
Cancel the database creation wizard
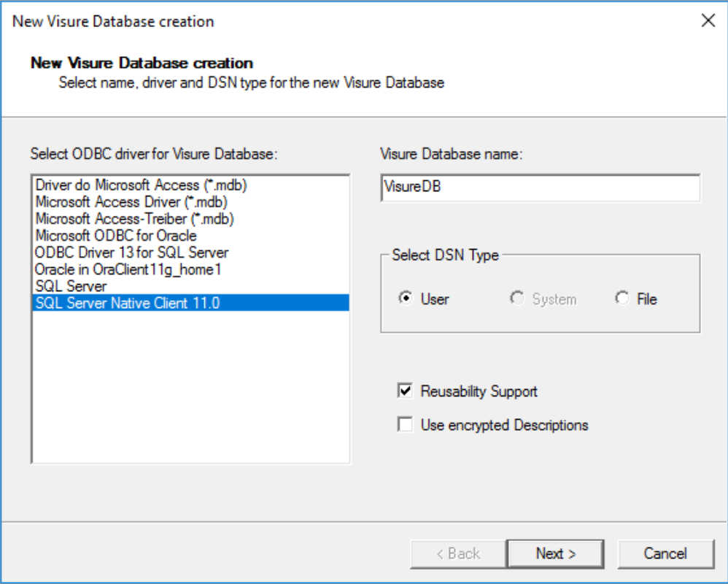[665, 553]
